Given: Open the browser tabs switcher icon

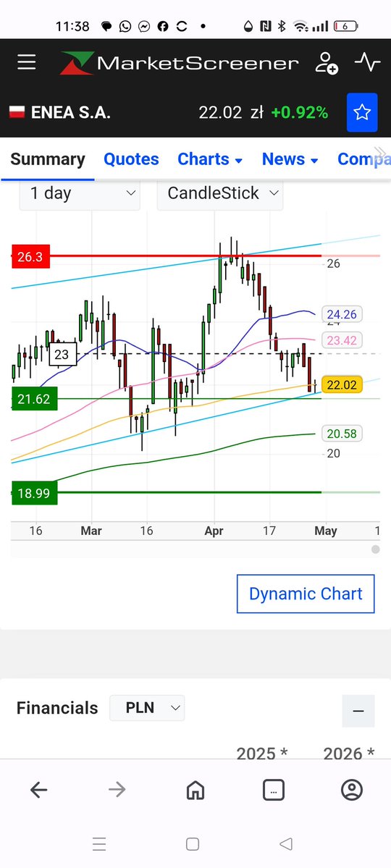Looking at the screenshot, I should (274, 790).
